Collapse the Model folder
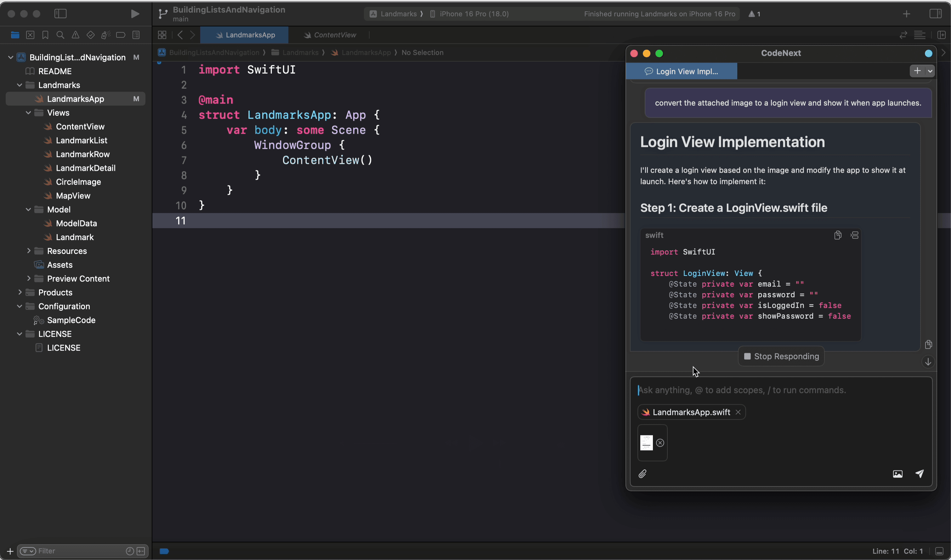The image size is (951, 560). (28, 210)
